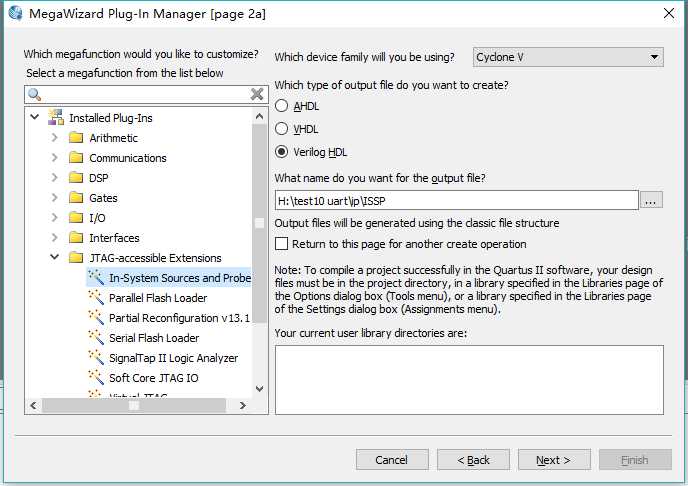This screenshot has width=688, height=486.
Task: Select VHDL output file type
Action: [x=281, y=129]
